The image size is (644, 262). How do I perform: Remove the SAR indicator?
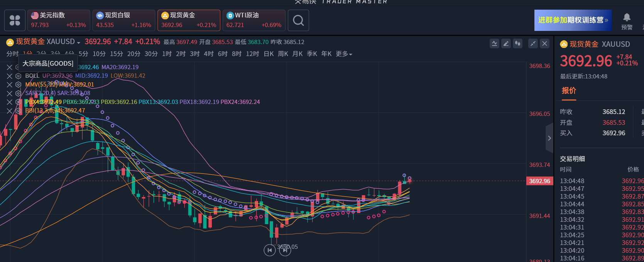10,94
